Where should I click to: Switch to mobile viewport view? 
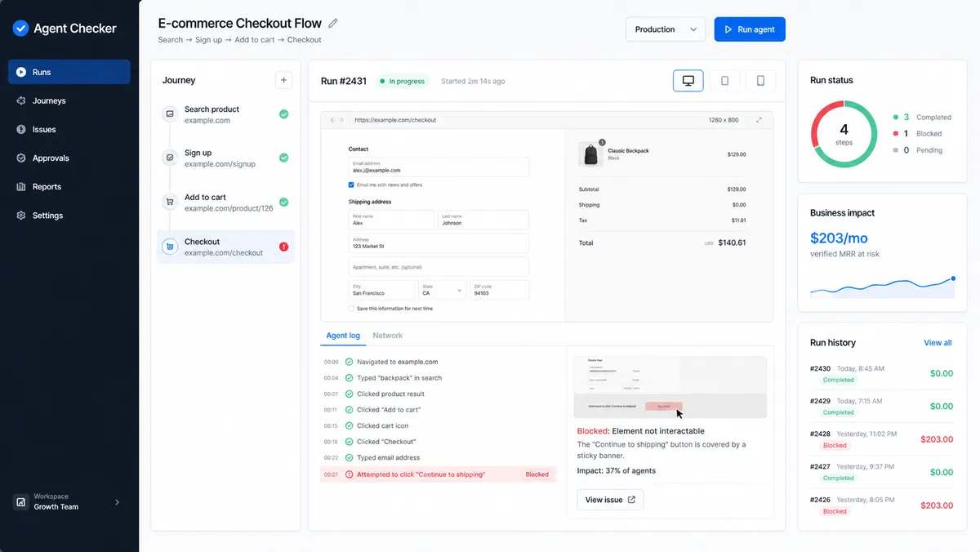pyautogui.click(x=760, y=81)
